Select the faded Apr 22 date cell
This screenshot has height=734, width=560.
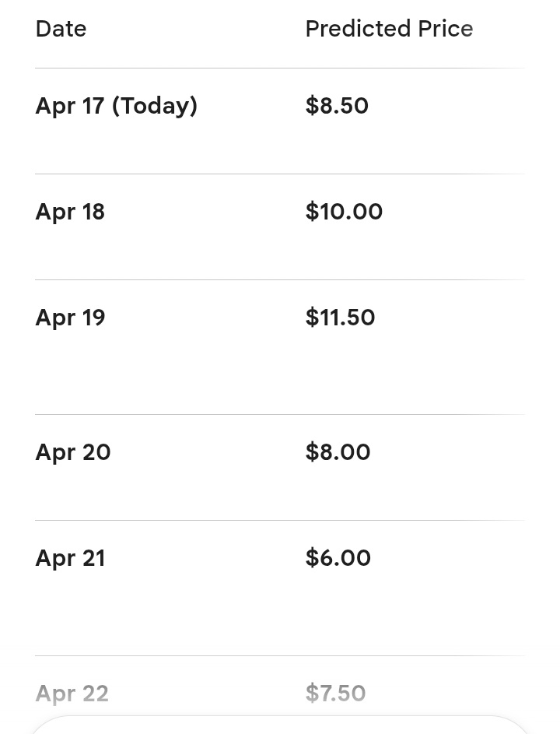[x=72, y=693]
